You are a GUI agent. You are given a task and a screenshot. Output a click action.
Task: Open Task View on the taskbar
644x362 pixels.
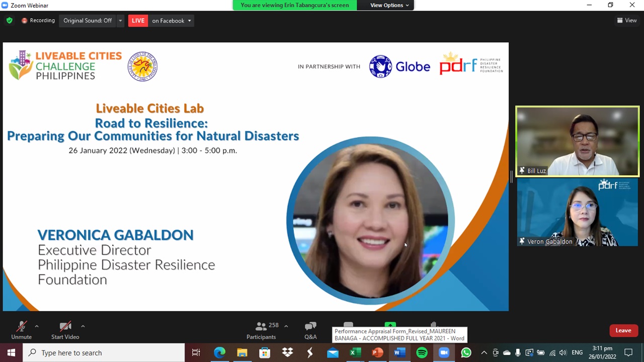pyautogui.click(x=196, y=352)
